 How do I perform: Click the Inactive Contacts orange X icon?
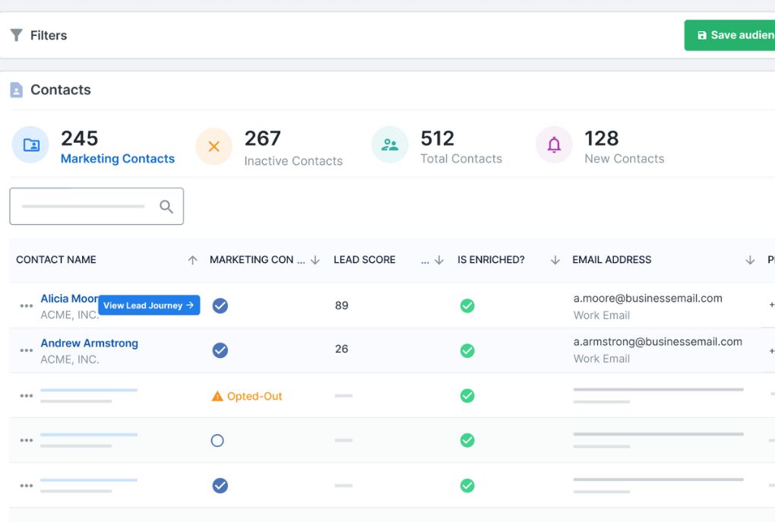214,147
